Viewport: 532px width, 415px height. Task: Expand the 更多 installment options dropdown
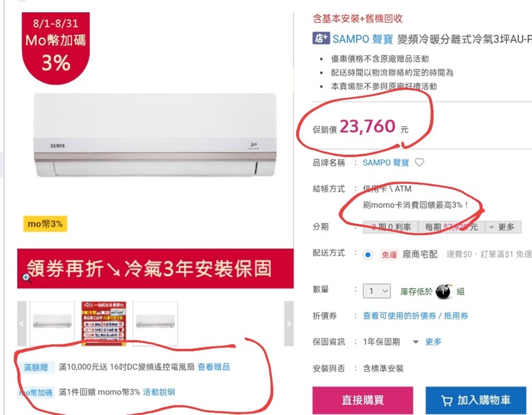click(x=503, y=227)
